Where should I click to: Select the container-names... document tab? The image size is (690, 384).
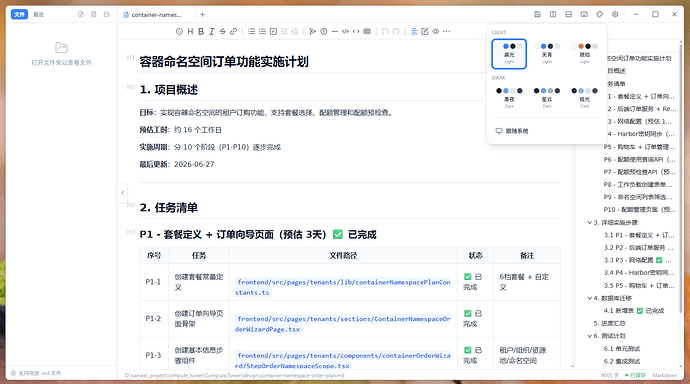click(x=157, y=15)
